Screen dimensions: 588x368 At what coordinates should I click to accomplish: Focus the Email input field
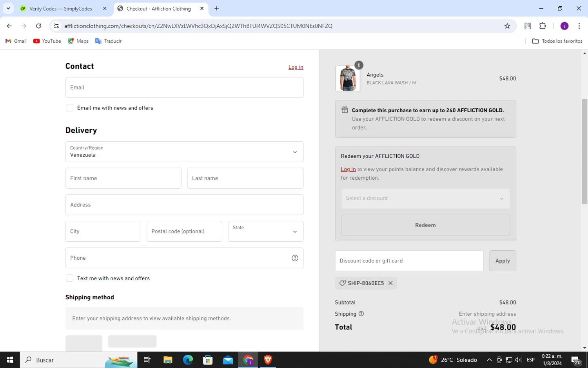(x=184, y=87)
